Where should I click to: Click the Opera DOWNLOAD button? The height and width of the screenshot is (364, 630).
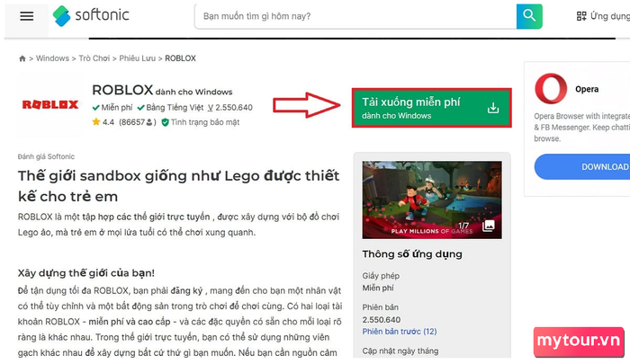coord(582,166)
